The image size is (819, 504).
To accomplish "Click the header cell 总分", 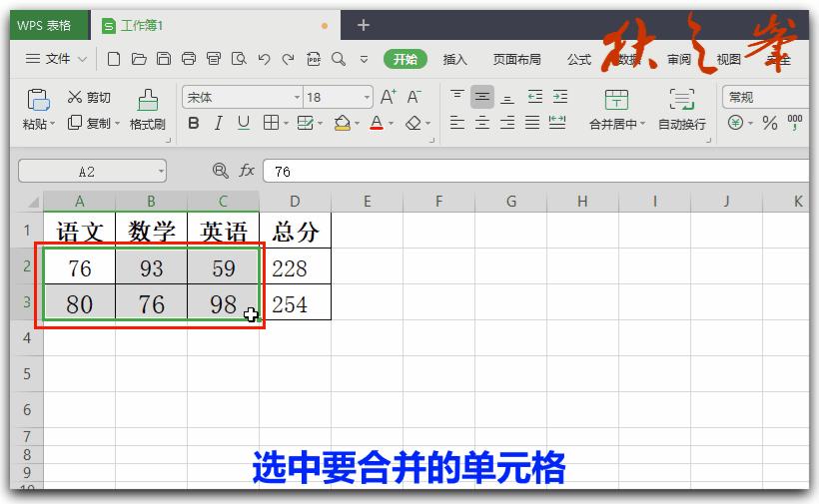I will [295, 232].
